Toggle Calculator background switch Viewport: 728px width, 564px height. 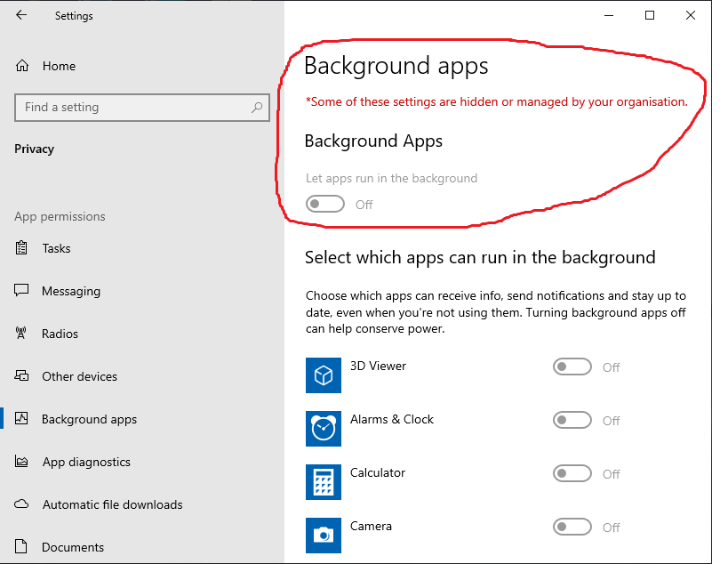coord(572,473)
